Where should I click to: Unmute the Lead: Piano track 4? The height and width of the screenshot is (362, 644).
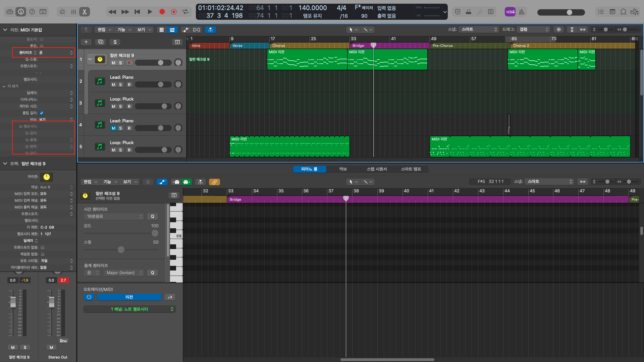pos(113,128)
